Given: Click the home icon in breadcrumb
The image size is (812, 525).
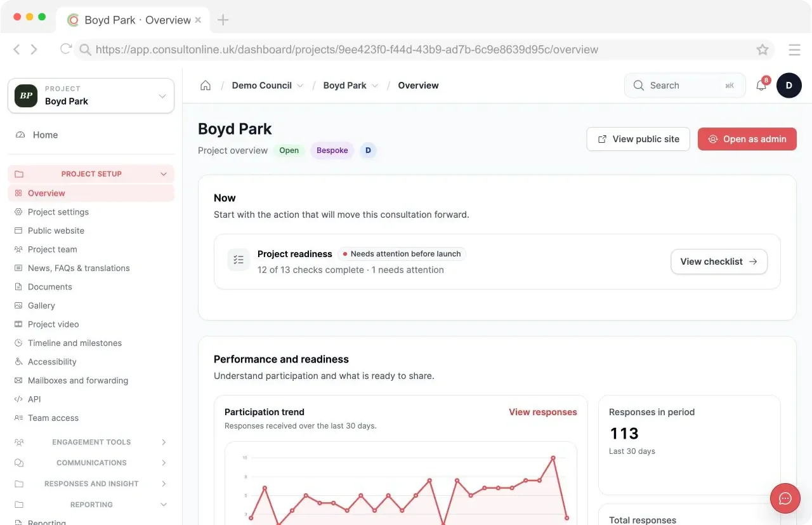Looking at the screenshot, I should [206, 86].
